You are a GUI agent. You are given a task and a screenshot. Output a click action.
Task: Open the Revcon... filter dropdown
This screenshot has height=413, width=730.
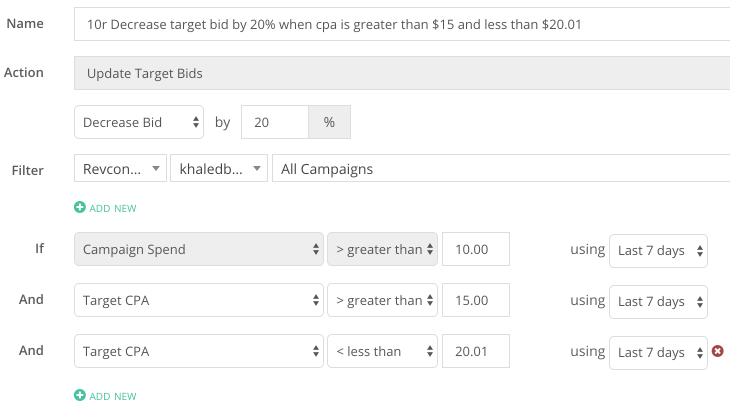120,169
